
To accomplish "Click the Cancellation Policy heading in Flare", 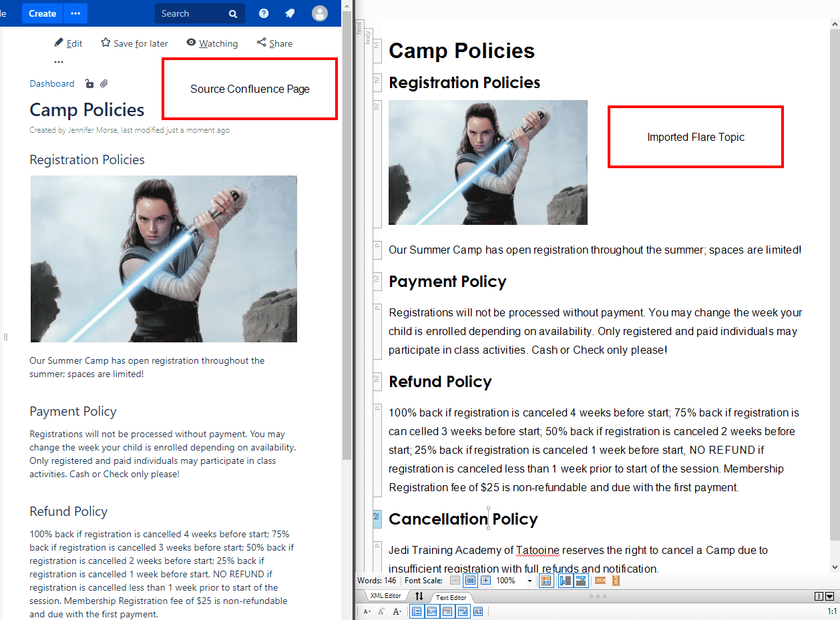I will pos(463,519).
